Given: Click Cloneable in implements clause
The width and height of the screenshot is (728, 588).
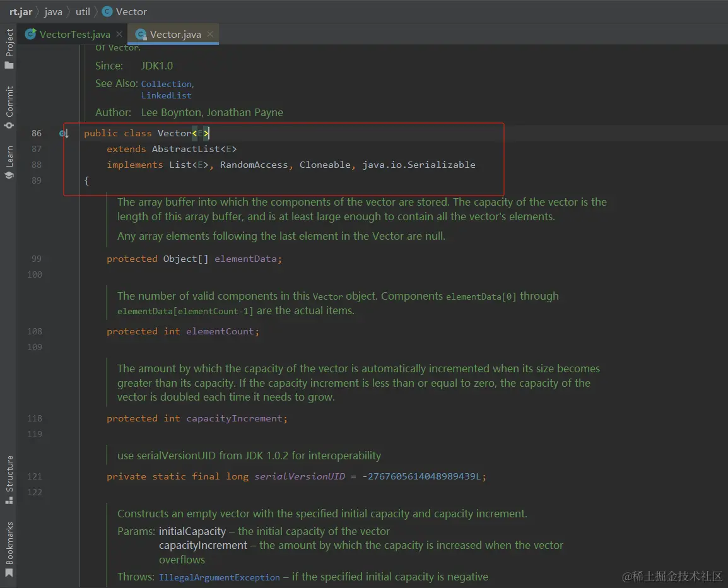Looking at the screenshot, I should click(x=325, y=165).
